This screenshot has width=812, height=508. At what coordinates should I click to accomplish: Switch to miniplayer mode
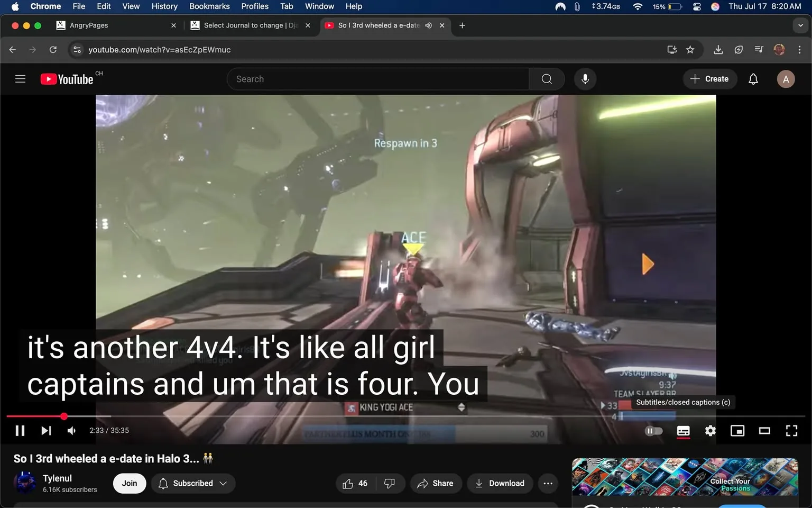tap(737, 430)
